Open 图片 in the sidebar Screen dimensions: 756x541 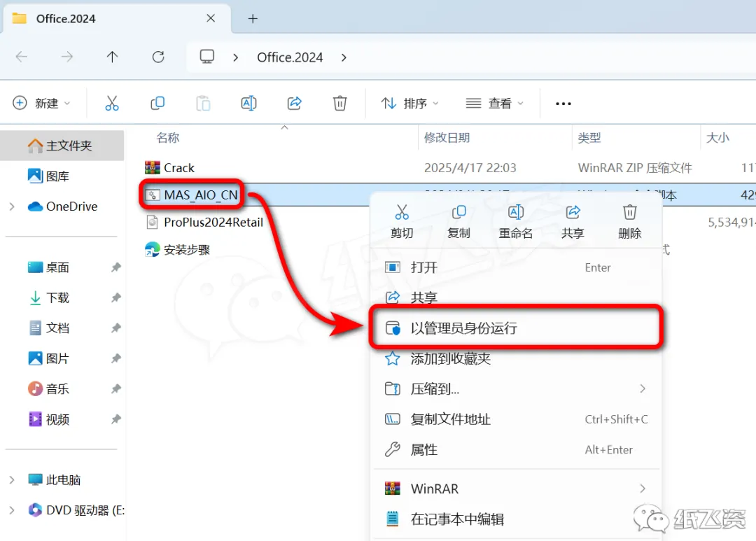[x=49, y=358]
